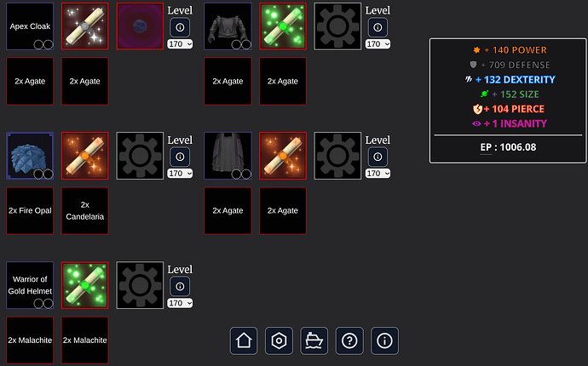
Task: Open level dropdown for the blue spiky accessory
Action: click(180, 174)
